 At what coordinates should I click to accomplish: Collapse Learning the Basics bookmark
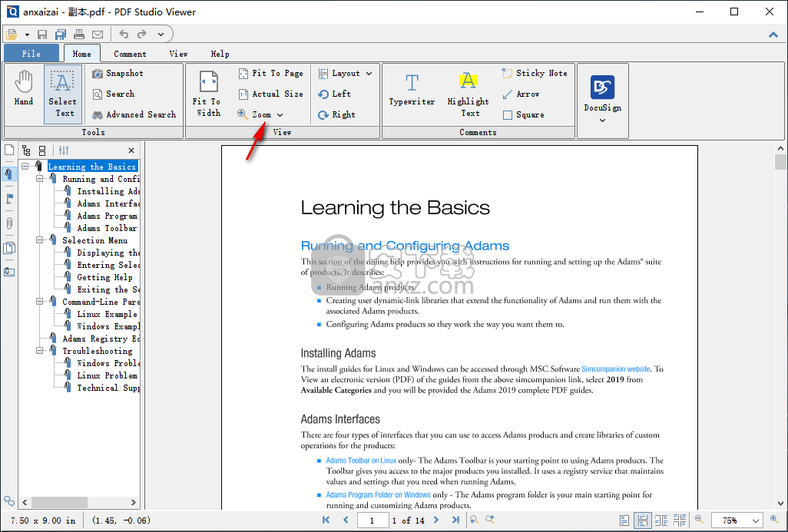tap(25, 167)
